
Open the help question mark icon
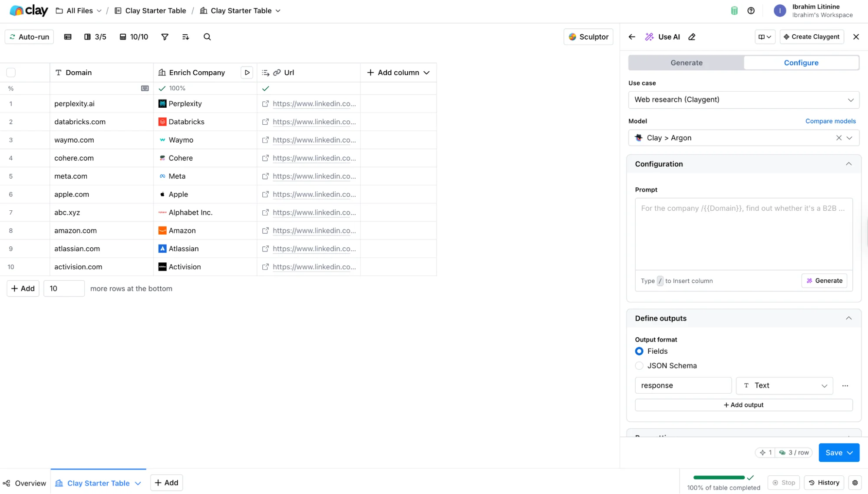click(751, 11)
